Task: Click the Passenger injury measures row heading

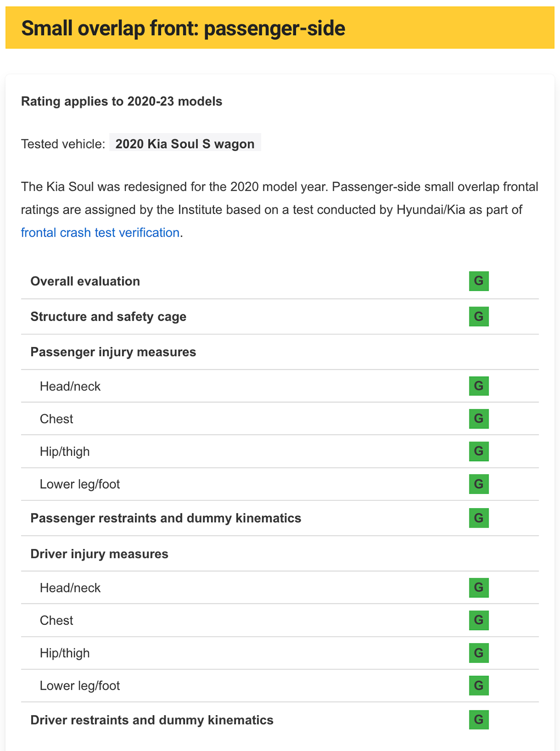Action: point(113,352)
